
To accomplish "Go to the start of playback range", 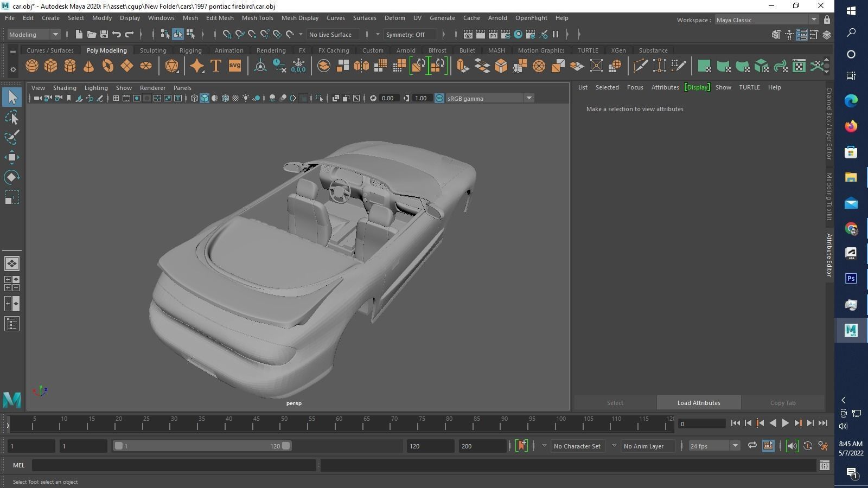I will tap(736, 423).
